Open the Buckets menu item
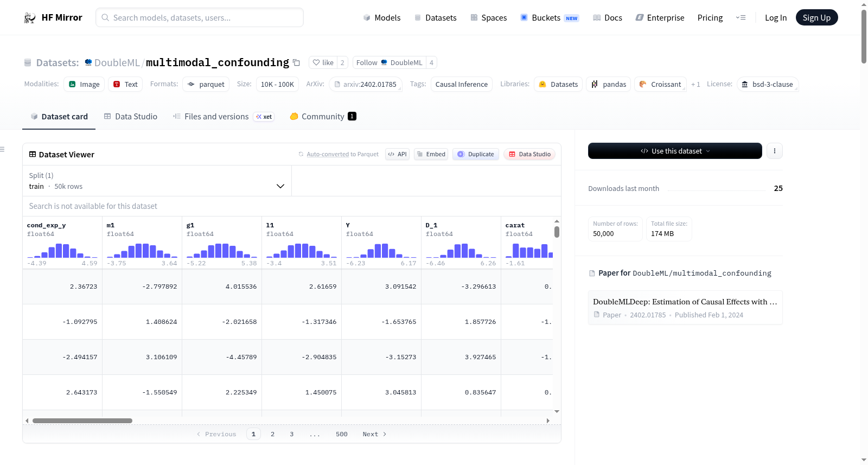868x465 pixels. (x=550, y=17)
